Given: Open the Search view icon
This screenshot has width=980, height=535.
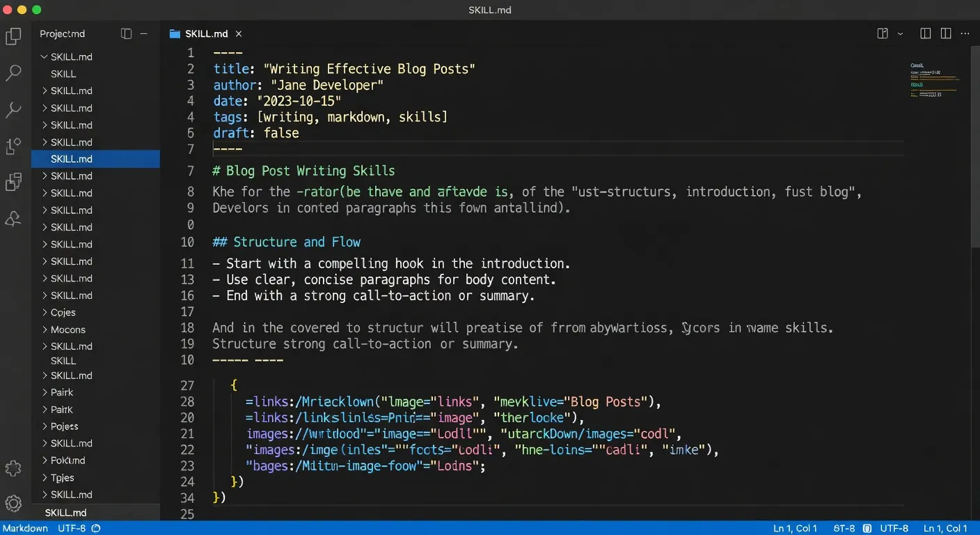Looking at the screenshot, I should (x=15, y=72).
